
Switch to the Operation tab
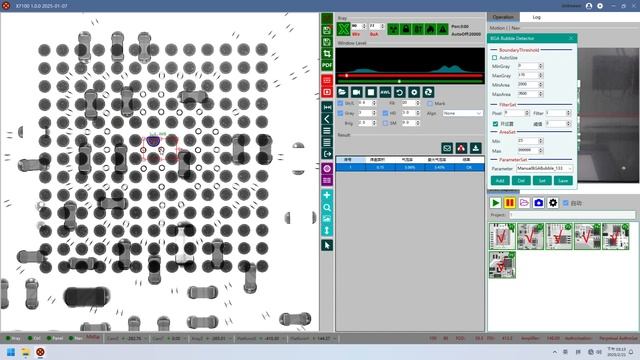tap(503, 17)
